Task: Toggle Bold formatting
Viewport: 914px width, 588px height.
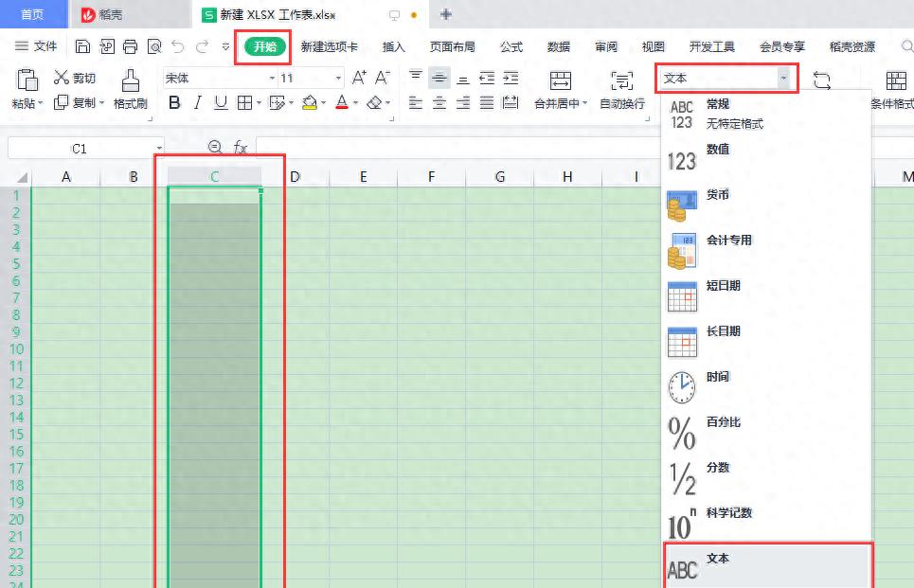Action: coord(173,103)
